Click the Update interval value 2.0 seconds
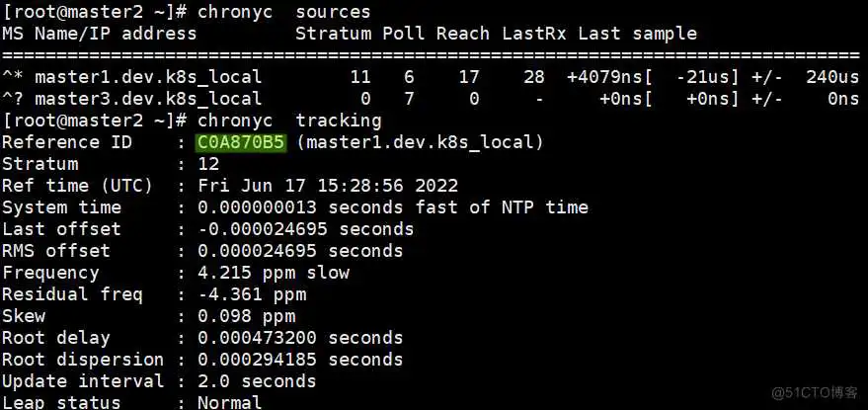The width and height of the screenshot is (868, 410). [257, 381]
